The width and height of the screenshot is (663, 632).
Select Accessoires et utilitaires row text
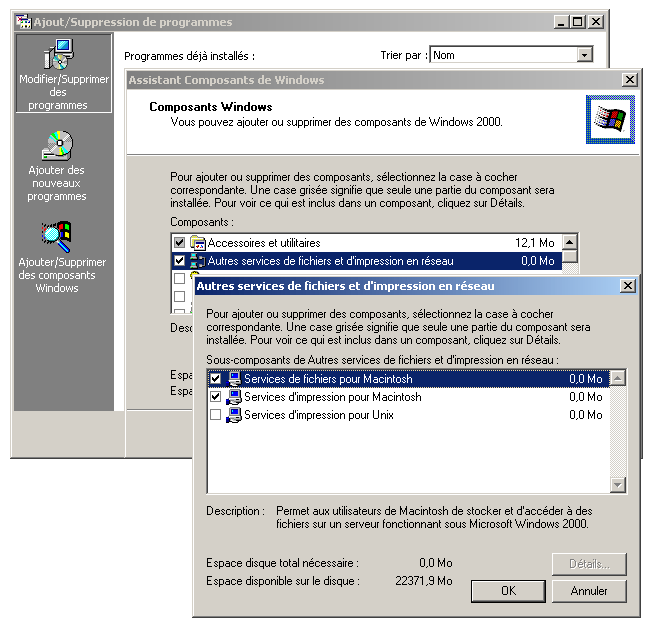pyautogui.click(x=264, y=243)
